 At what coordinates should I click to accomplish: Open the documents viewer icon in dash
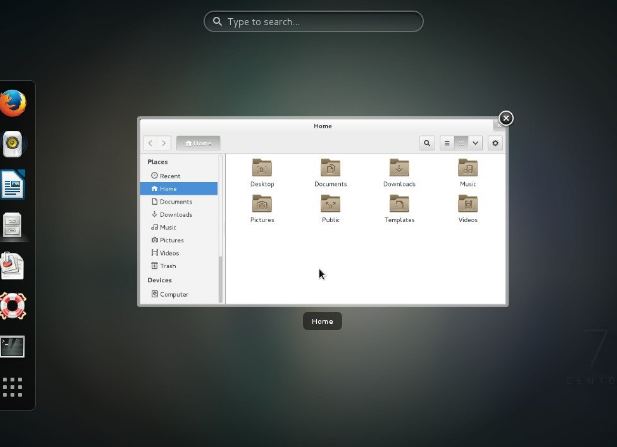pyautogui.click(x=12, y=266)
